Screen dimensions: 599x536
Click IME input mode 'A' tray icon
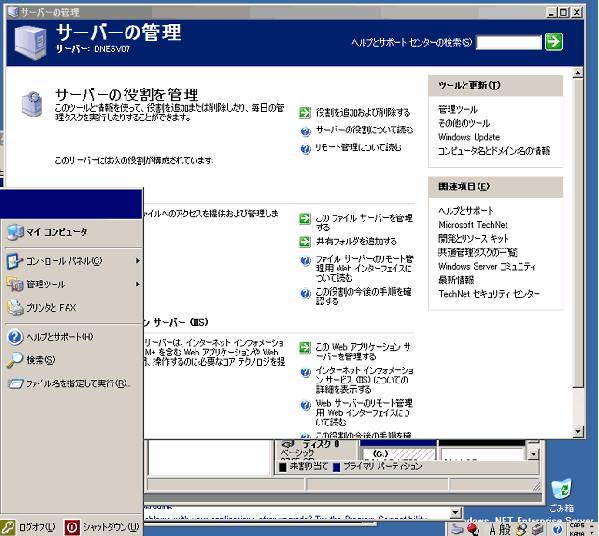click(492, 529)
